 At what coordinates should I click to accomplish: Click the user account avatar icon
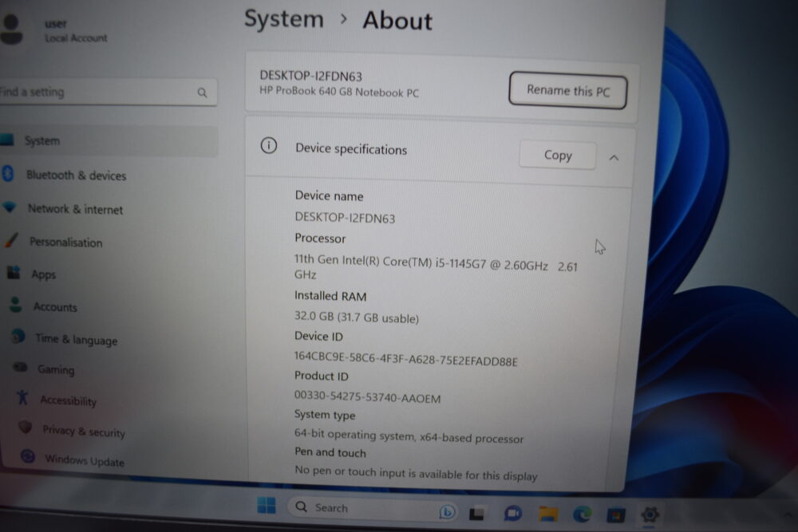point(11,30)
